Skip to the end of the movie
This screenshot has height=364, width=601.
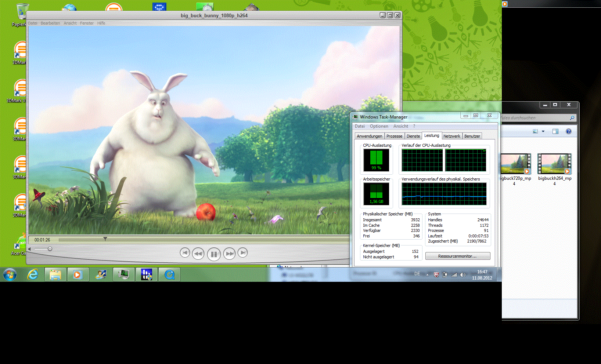click(242, 252)
